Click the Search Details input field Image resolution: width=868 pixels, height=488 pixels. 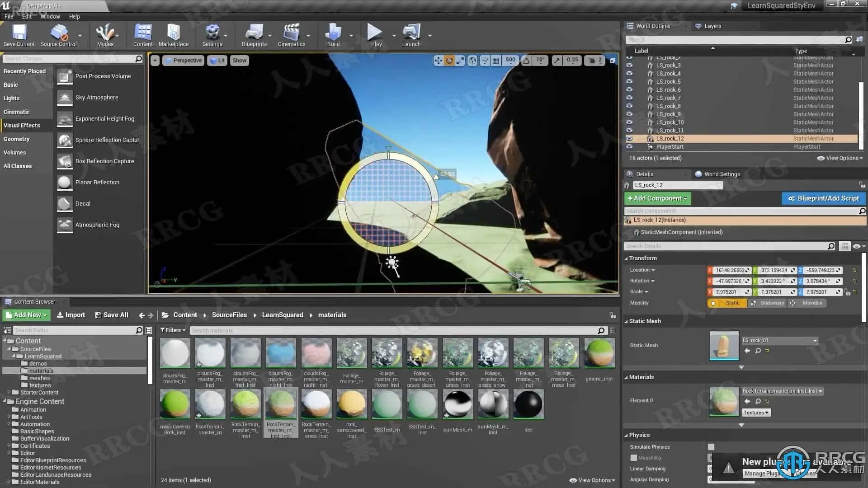coord(726,246)
